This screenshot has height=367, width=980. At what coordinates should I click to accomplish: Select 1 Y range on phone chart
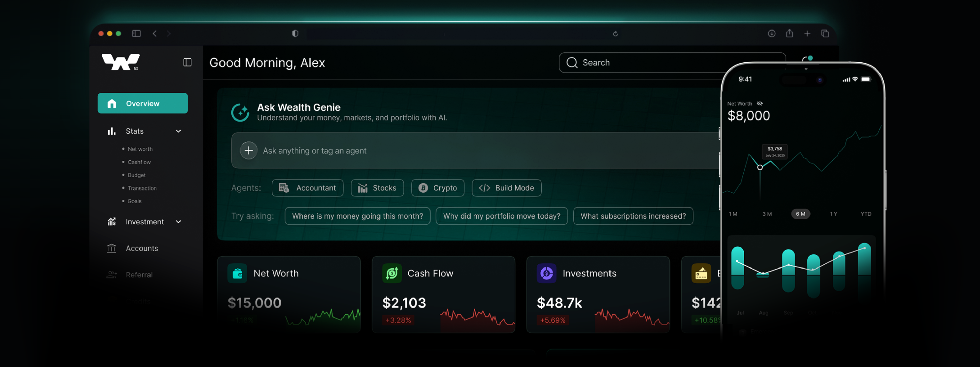click(833, 214)
